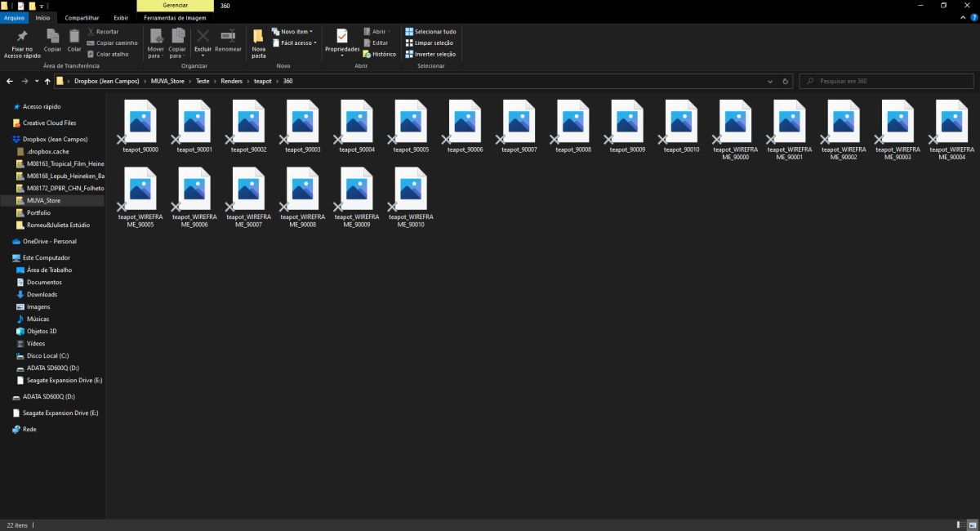
Task: Select file teapot_90005
Action: (411, 127)
